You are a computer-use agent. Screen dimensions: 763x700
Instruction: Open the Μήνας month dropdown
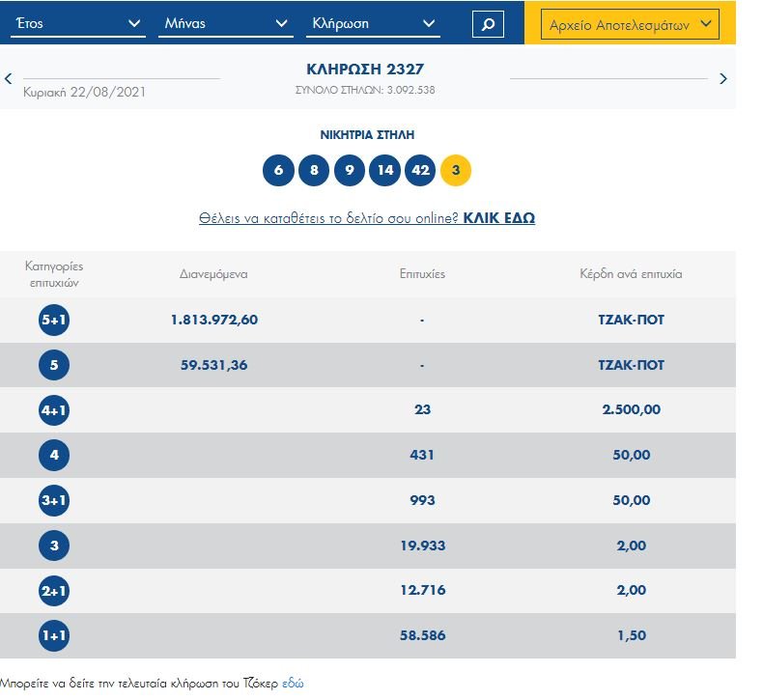click(225, 24)
